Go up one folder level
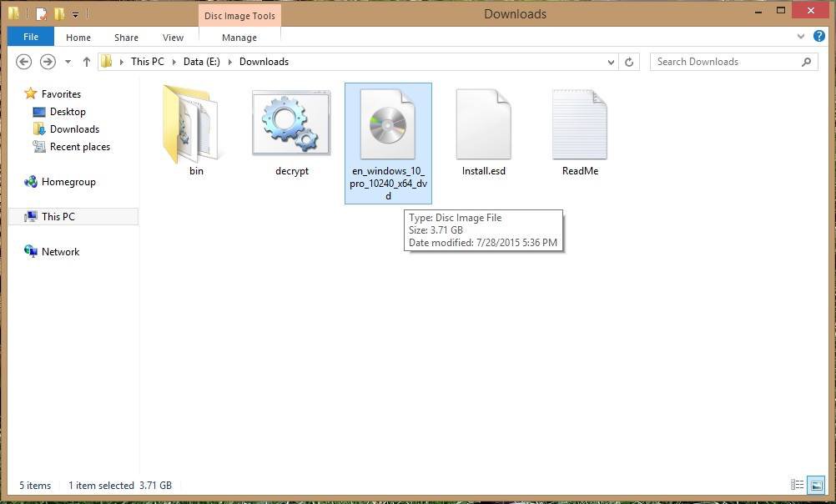The height and width of the screenshot is (504, 836). point(87,62)
